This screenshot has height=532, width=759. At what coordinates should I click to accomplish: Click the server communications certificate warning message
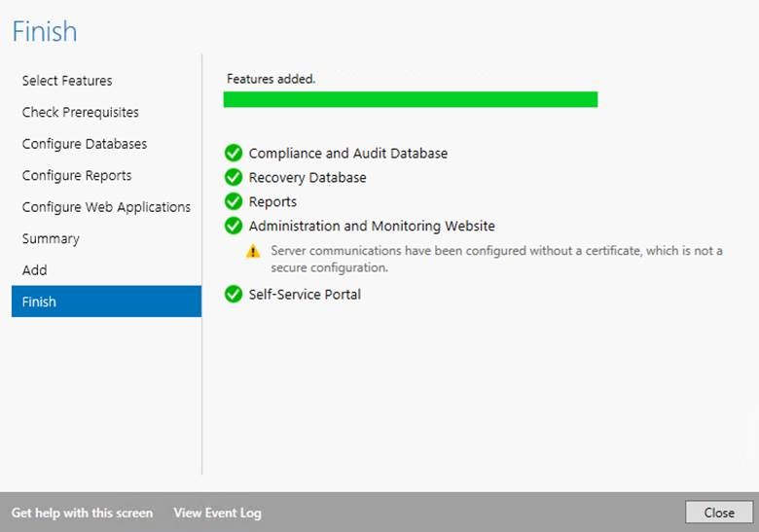496,259
